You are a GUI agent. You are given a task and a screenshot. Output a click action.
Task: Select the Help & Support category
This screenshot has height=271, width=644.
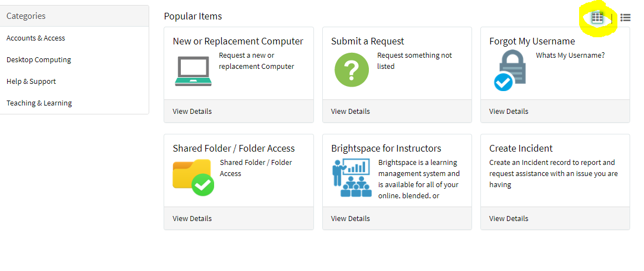(x=31, y=82)
